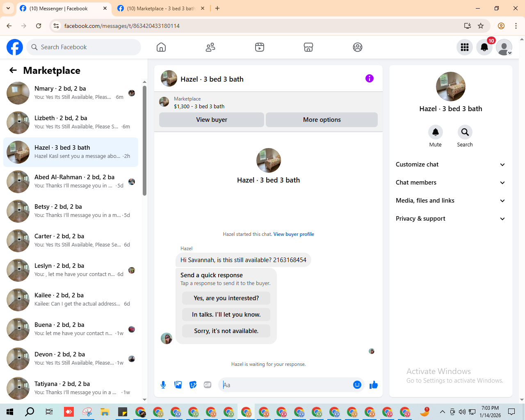
Task: Open Windows Start menu
Action: (10, 412)
